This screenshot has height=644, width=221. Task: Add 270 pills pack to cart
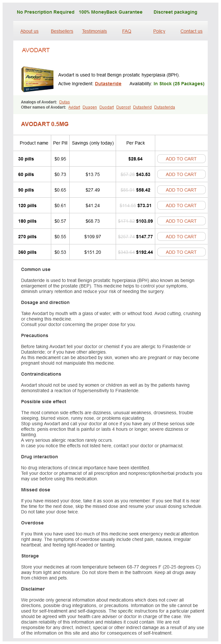pos(181,237)
